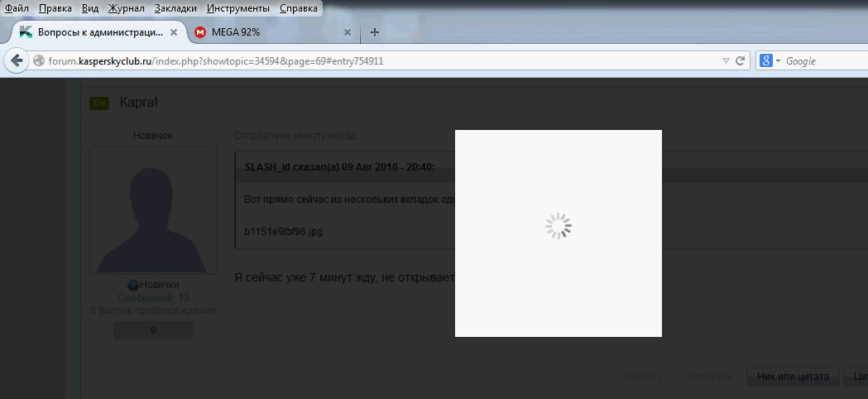Close the Вопросы к администрации tab
This screenshot has width=868, height=399.
coord(173,32)
